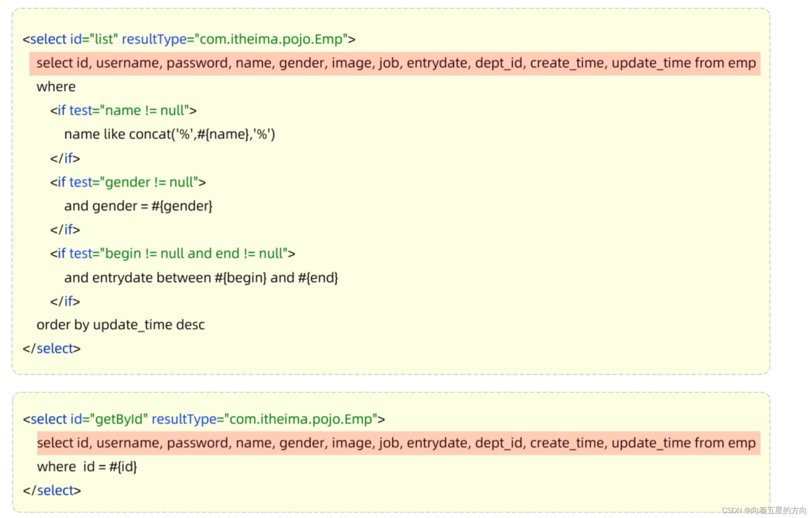Screen dimensions: 812x518
Task: Click the first closing </if> tag
Action: point(65,158)
